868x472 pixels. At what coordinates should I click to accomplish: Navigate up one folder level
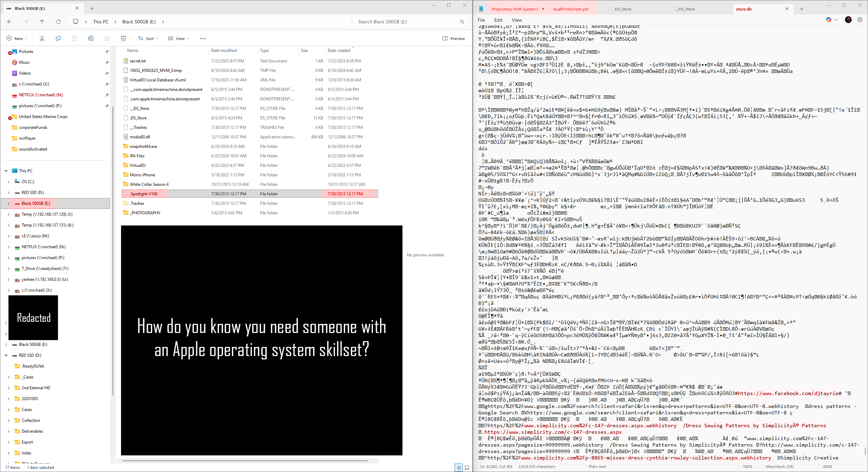coord(42,22)
